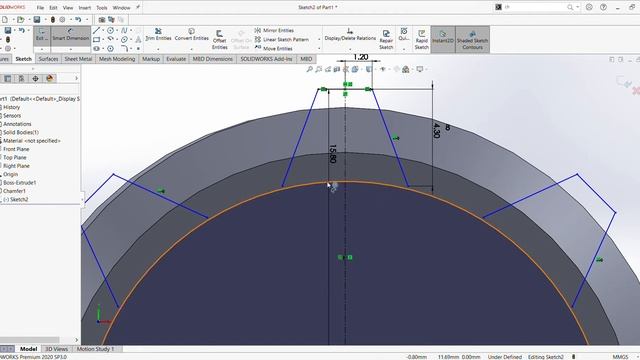Image resolution: width=640 pixels, height=360 pixels.
Task: Click the 4.30 dimension value
Action: coord(436,131)
